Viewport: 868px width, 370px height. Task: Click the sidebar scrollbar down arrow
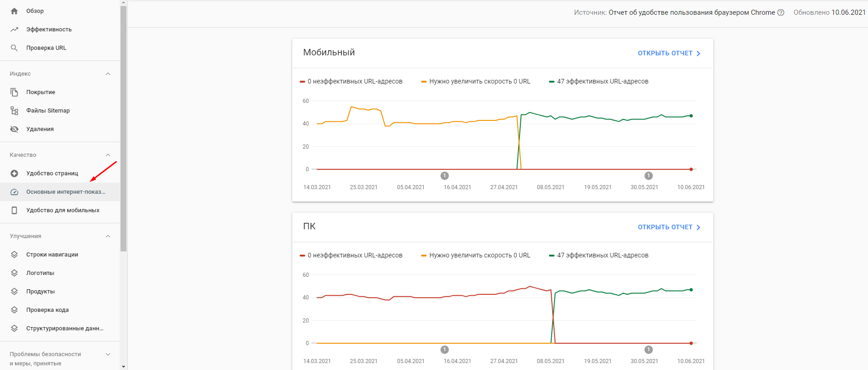[x=123, y=366]
